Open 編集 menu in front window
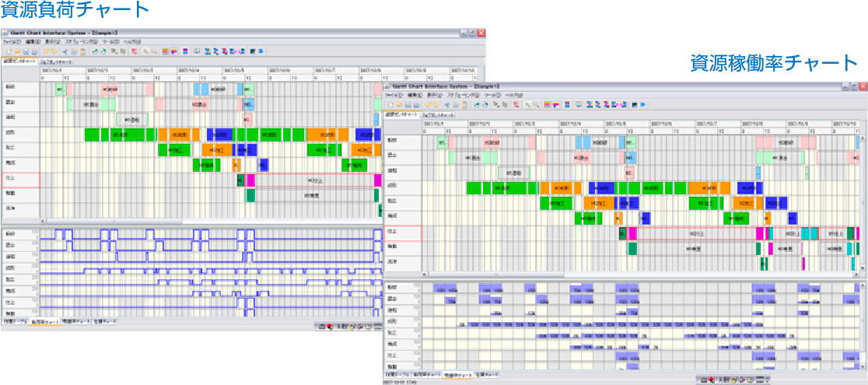The image size is (868, 385). [415, 95]
